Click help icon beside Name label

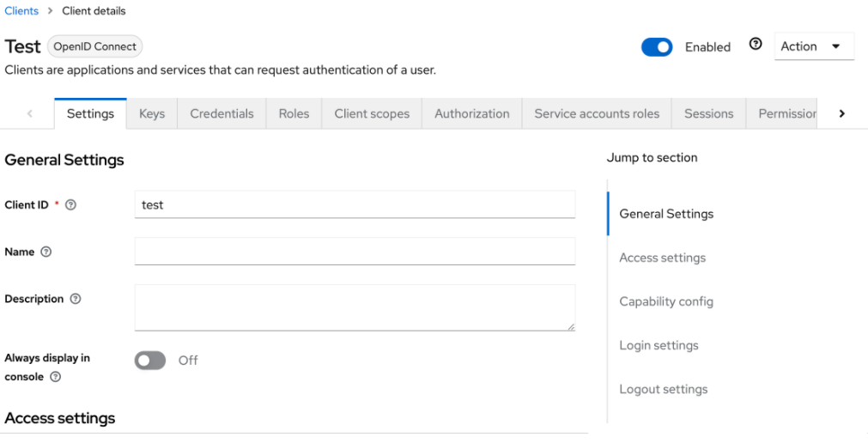coord(46,252)
